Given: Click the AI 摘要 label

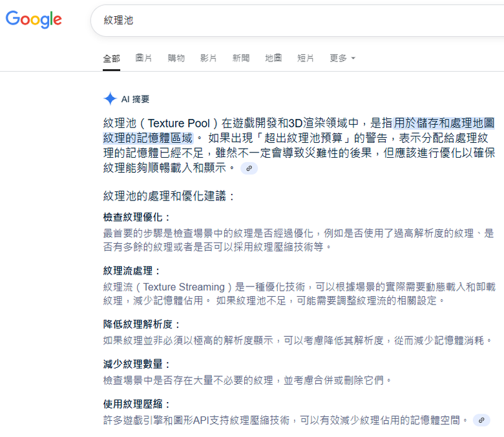Looking at the screenshot, I should pyautogui.click(x=135, y=99).
